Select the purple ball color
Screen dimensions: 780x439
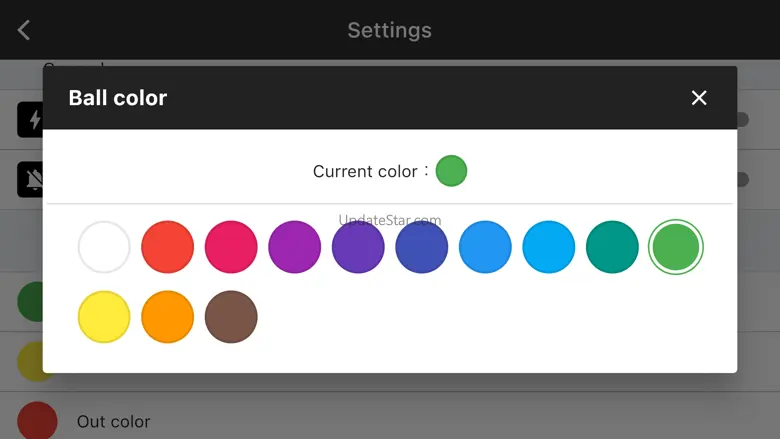click(x=294, y=247)
